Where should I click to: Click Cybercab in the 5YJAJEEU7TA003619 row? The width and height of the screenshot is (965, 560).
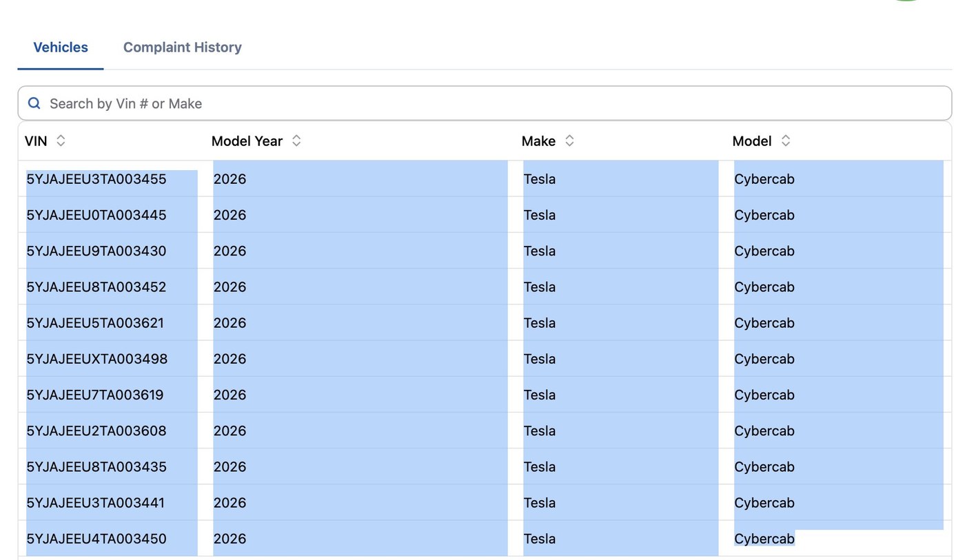pyautogui.click(x=764, y=395)
